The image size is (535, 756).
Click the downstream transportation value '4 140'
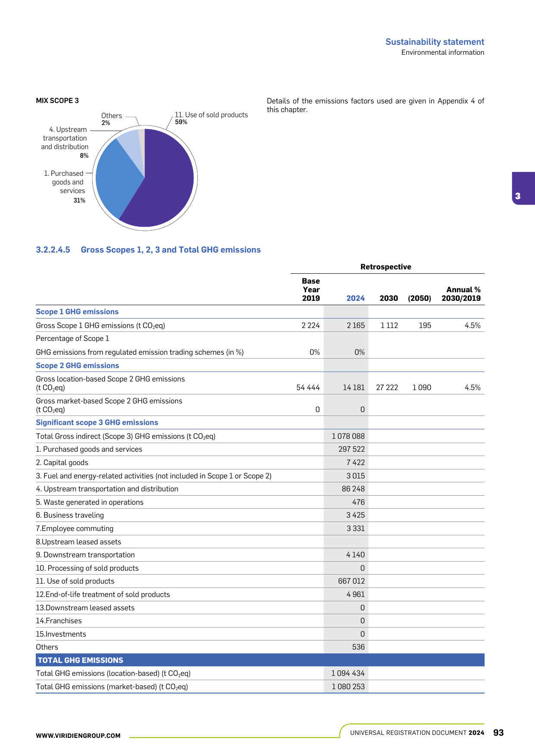click(x=356, y=555)
